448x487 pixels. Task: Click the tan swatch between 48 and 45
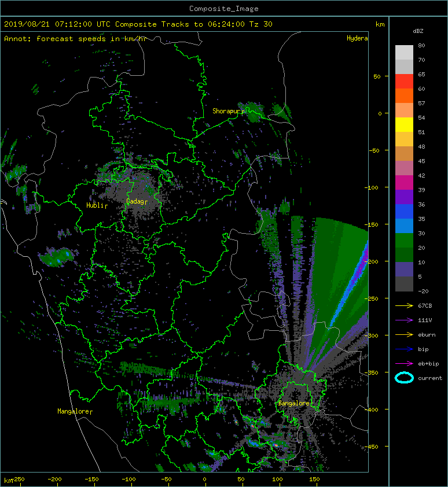[x=404, y=154]
